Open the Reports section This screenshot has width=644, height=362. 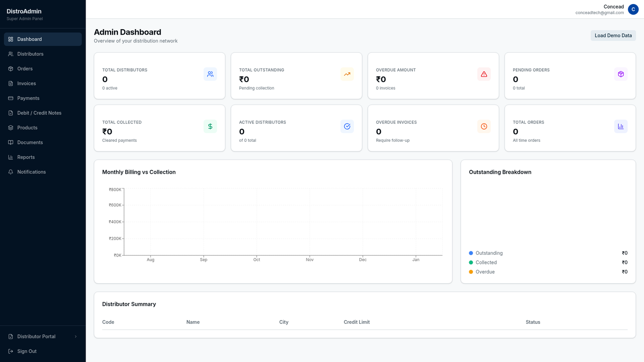click(x=26, y=157)
